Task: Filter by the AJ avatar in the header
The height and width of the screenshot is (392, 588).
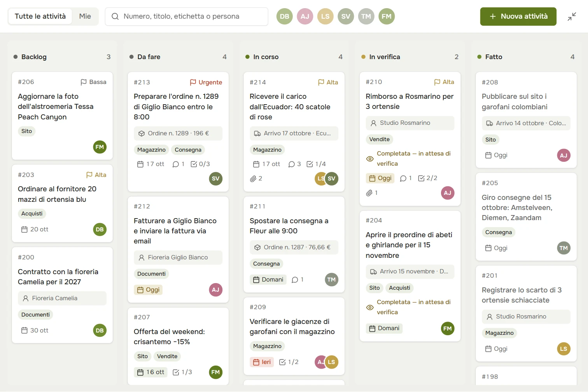Action: coord(305,16)
